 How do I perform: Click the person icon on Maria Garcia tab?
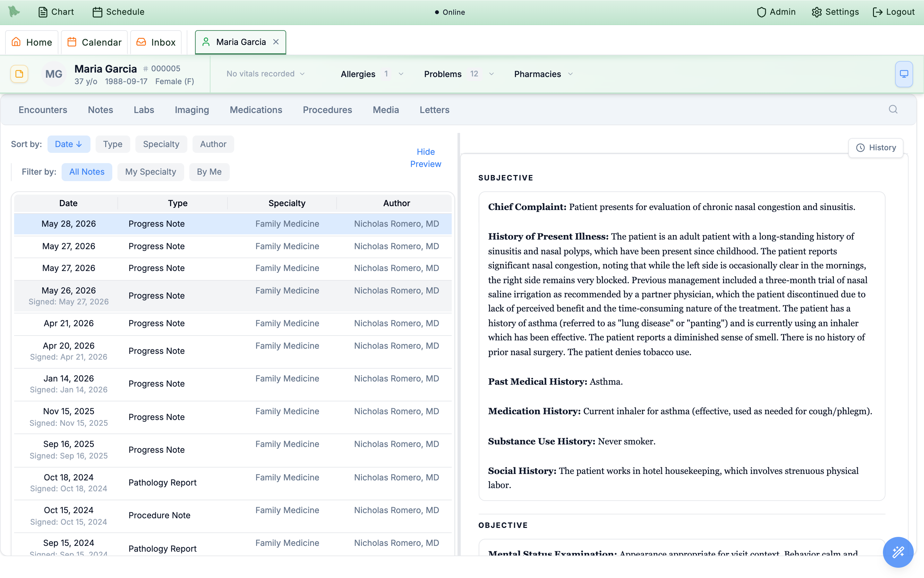pyautogui.click(x=206, y=42)
